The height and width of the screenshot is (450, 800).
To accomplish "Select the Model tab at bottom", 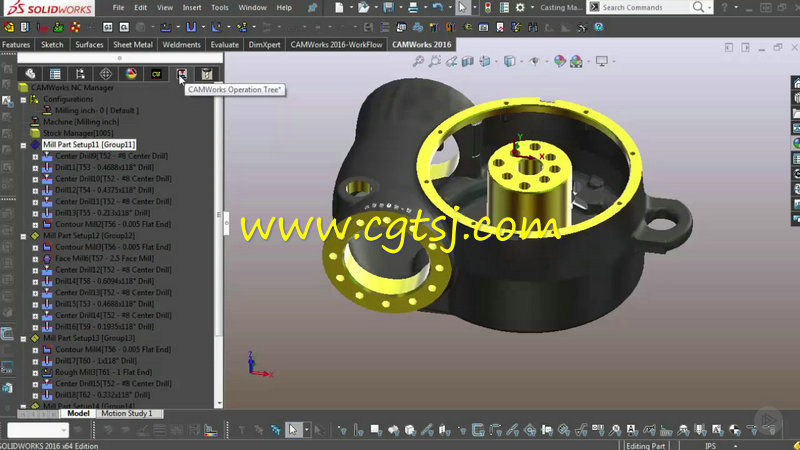I will pos(78,413).
